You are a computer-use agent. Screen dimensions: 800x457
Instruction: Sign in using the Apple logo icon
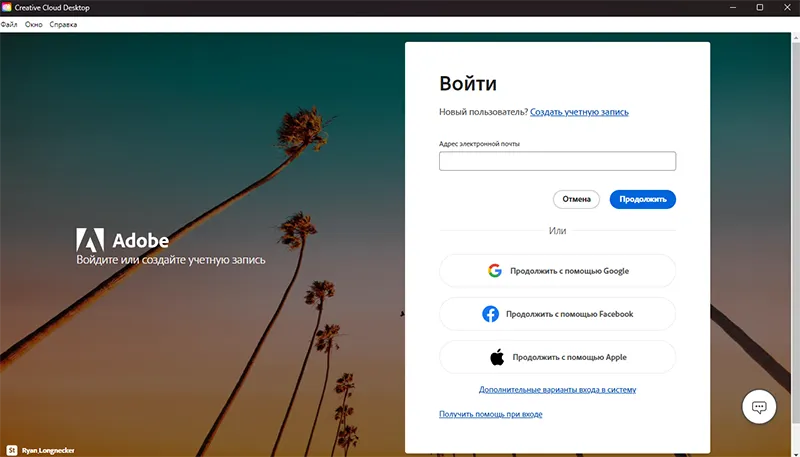pos(495,357)
